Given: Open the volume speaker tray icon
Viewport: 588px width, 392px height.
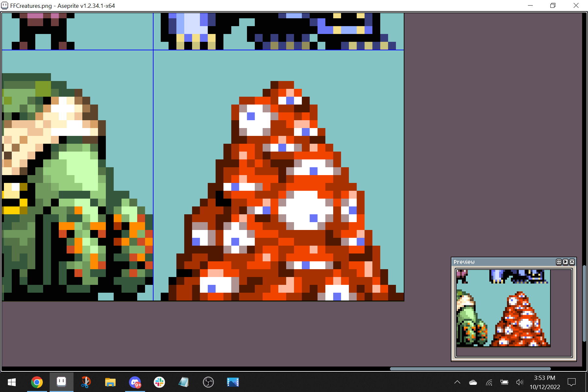Looking at the screenshot, I should click(520, 382).
